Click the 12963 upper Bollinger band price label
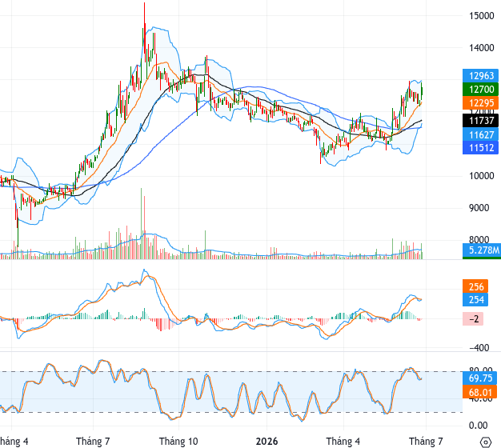 tap(480, 76)
